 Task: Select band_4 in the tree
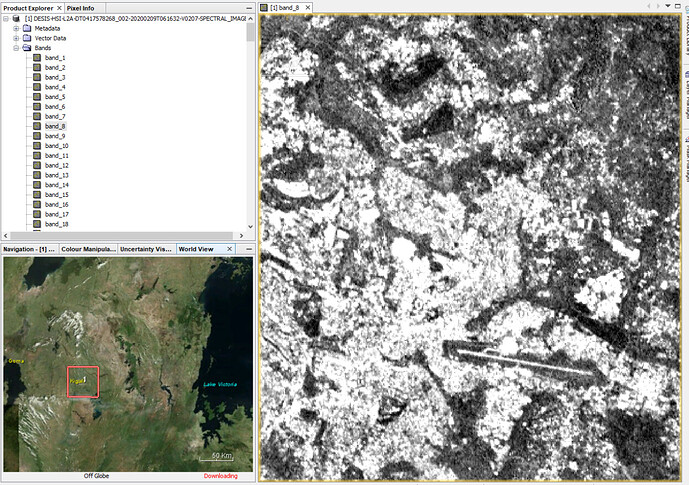point(55,87)
